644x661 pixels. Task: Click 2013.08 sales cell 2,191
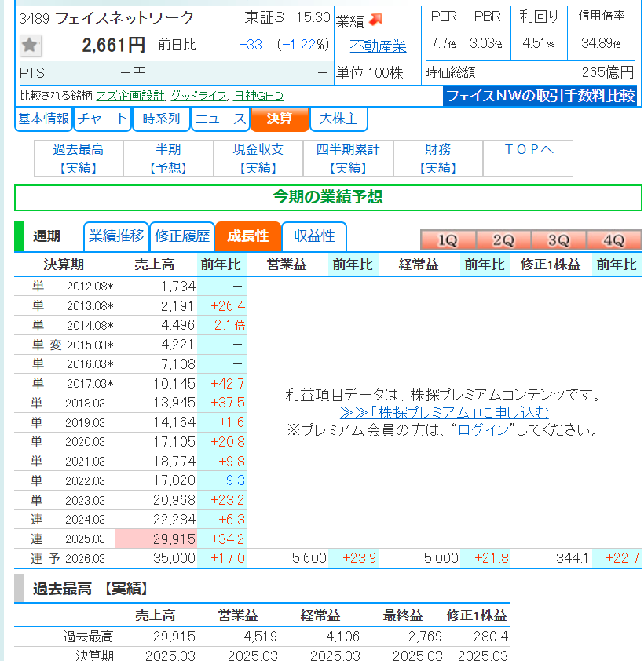(177, 306)
